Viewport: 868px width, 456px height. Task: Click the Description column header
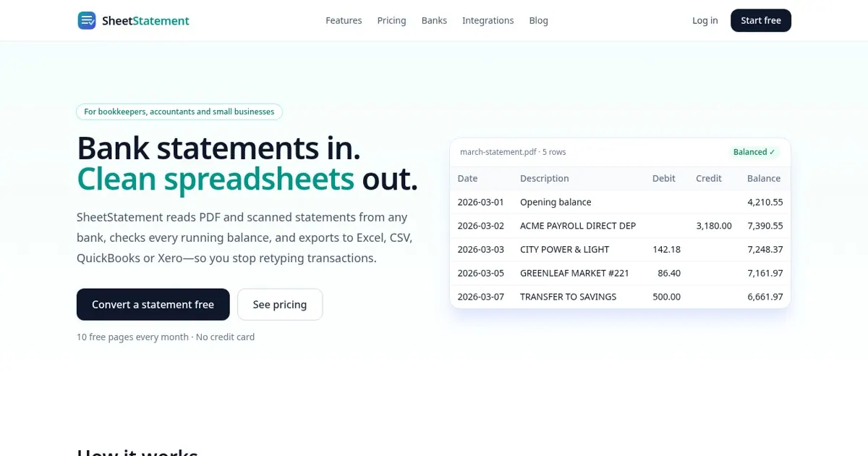545,178
